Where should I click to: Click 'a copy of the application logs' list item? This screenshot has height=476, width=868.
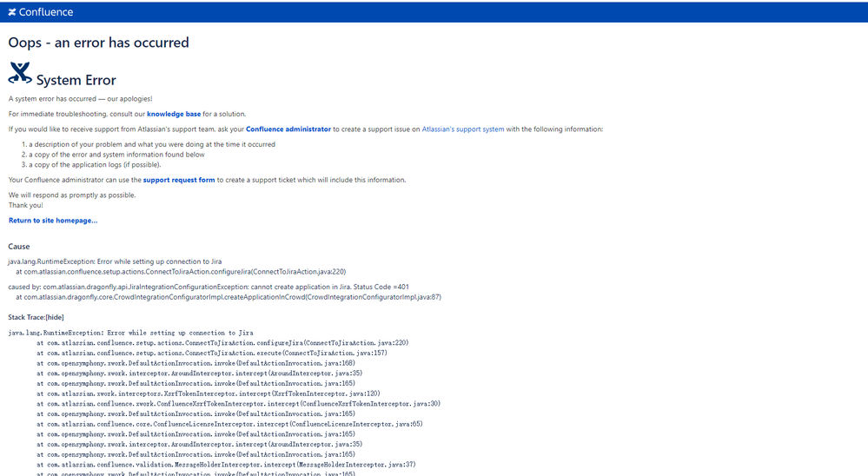pyautogui.click(x=95, y=164)
